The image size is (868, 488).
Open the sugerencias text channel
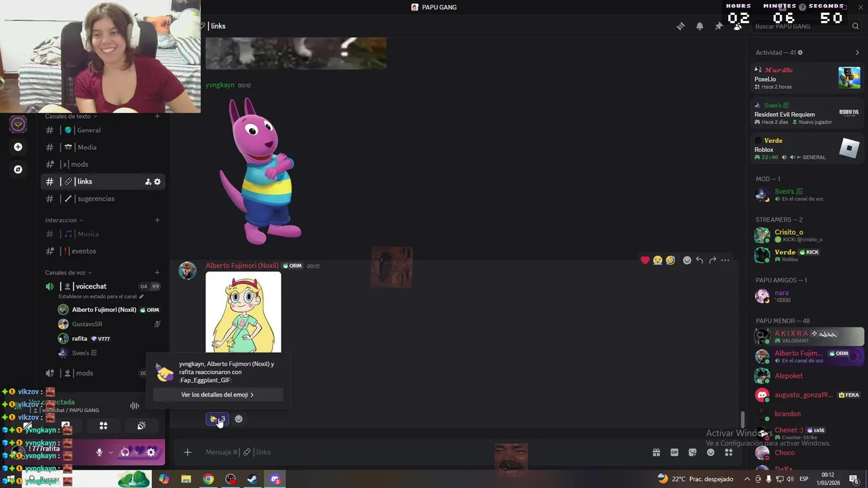(x=103, y=199)
